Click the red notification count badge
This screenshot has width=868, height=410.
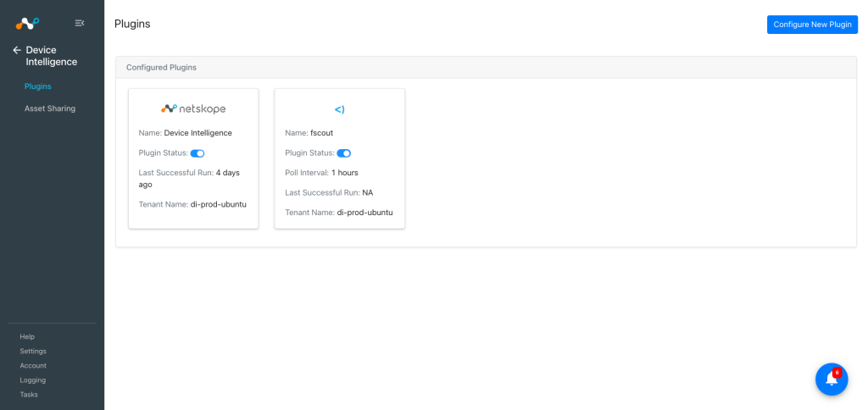coord(837,373)
